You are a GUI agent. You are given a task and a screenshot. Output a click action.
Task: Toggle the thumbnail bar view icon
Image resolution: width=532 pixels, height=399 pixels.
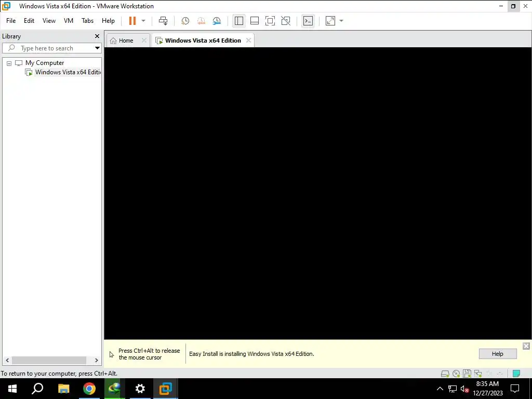(255, 21)
